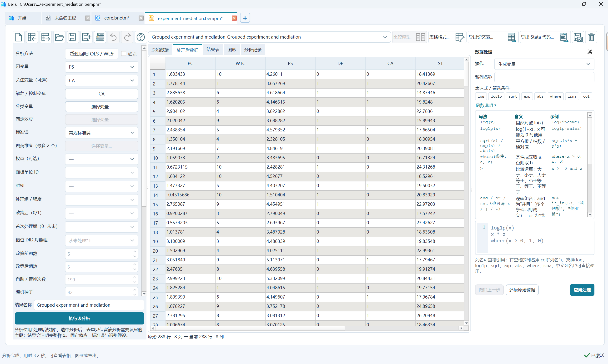Open a file with the folder icon
This screenshot has height=364, width=608.
pyautogui.click(x=59, y=37)
